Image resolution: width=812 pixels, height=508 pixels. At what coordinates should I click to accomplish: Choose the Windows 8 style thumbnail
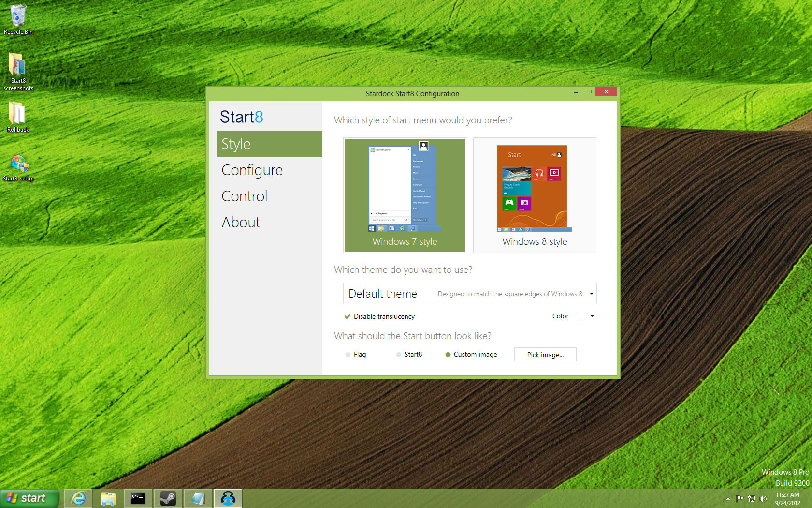[x=535, y=195]
